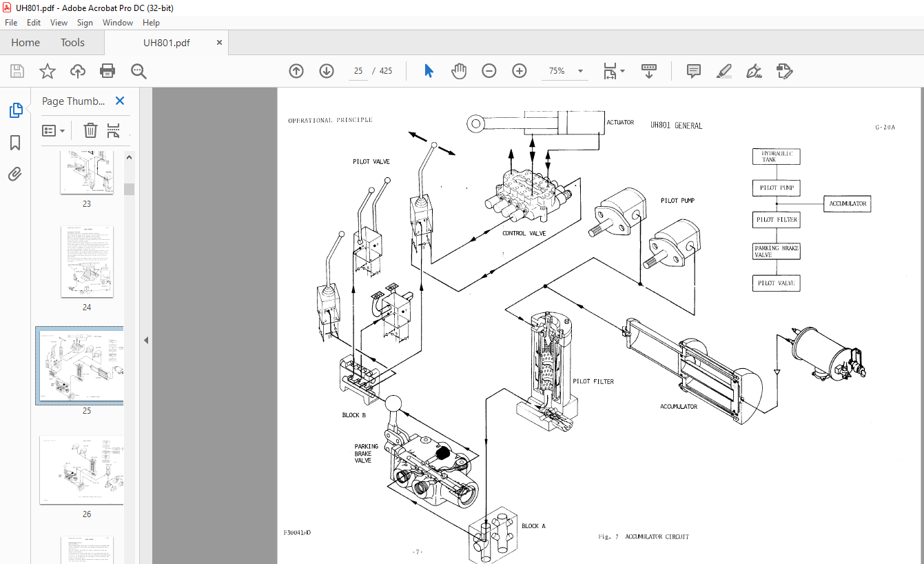Click the thumbnail panel scrollbar
This screenshot has width=924, height=564.
click(x=130, y=190)
